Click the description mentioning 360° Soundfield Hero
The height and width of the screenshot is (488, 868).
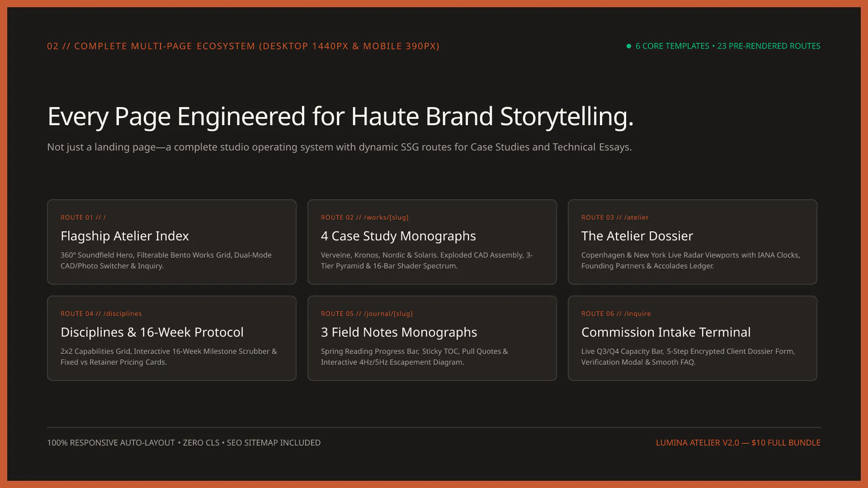click(166, 260)
